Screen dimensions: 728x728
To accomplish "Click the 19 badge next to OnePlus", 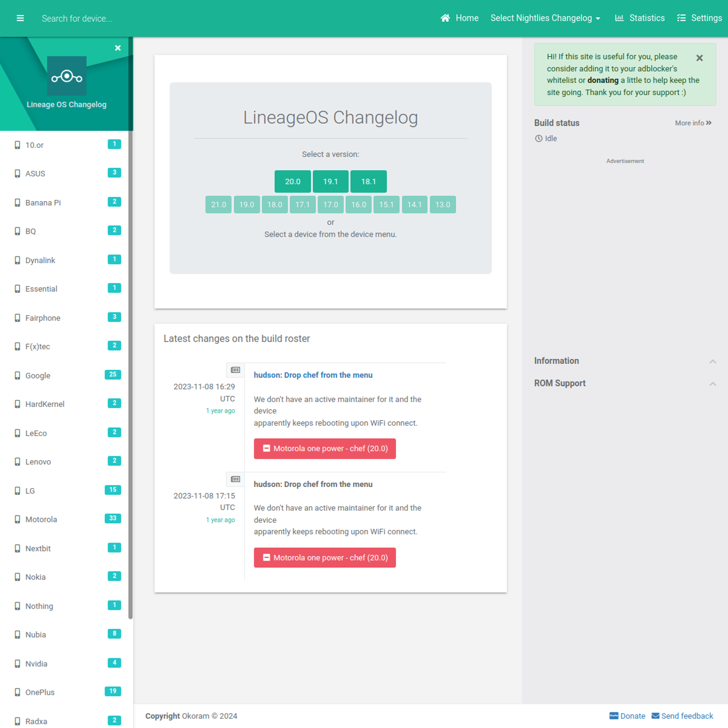I will point(113,691).
